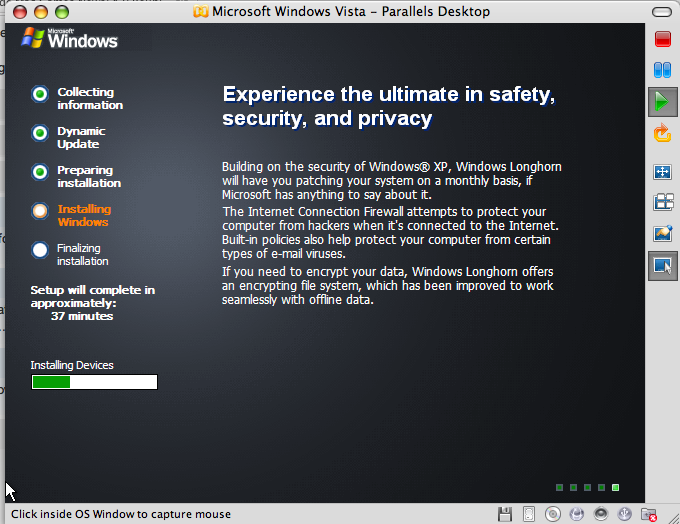Click the green Start play button
Screen dimensions: 680x524
(663, 102)
